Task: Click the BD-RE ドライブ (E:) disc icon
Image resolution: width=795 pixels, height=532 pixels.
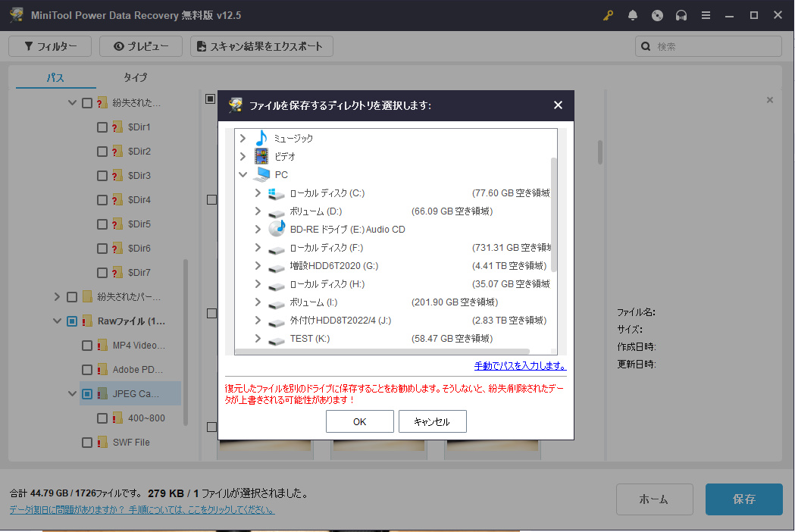Action: (x=277, y=229)
